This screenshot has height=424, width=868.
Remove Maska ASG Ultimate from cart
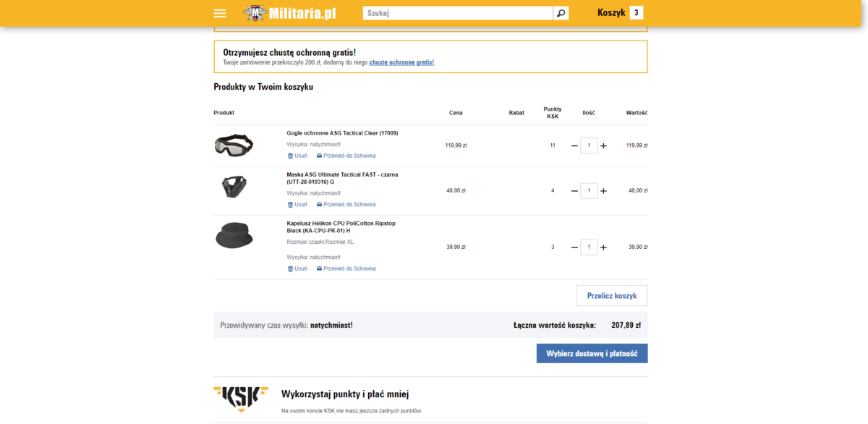[x=297, y=205]
